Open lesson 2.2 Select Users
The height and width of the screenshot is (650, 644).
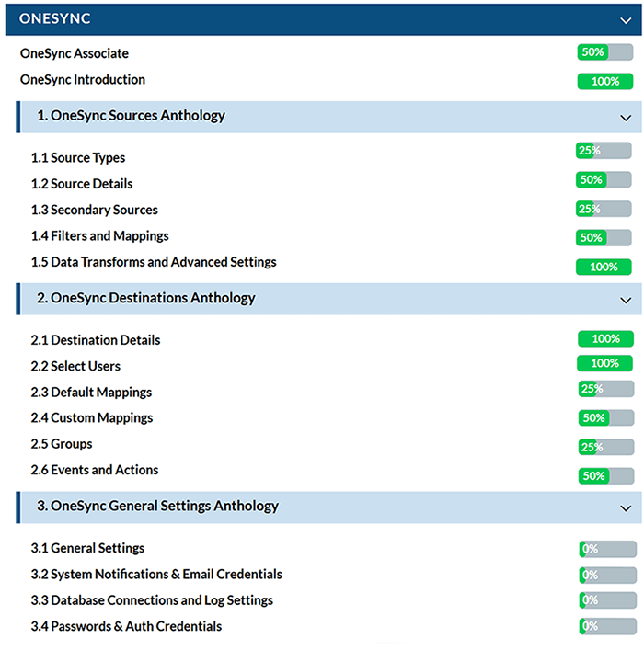pyautogui.click(x=75, y=366)
